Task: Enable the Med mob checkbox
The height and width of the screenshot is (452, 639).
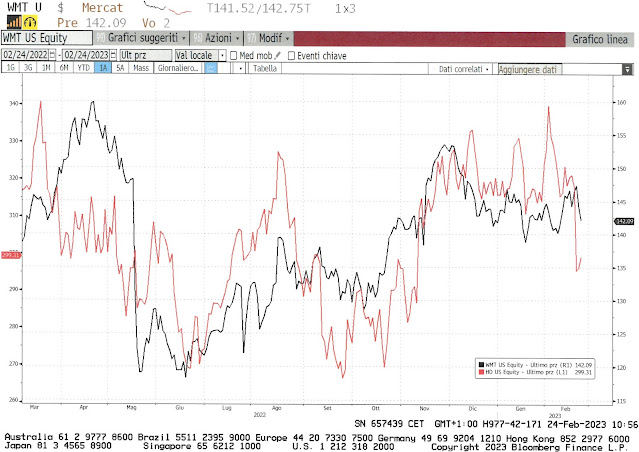Action: point(234,55)
